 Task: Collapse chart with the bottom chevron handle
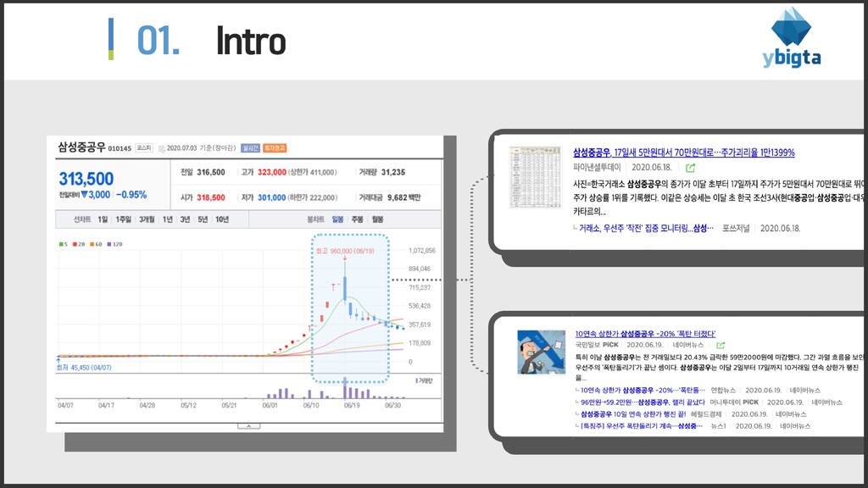[248, 426]
